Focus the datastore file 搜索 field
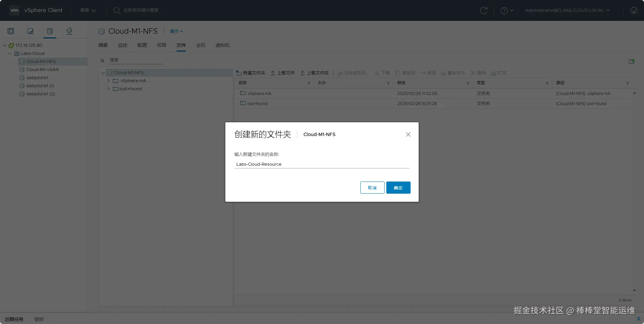This screenshot has width=644, height=324. coord(136,60)
